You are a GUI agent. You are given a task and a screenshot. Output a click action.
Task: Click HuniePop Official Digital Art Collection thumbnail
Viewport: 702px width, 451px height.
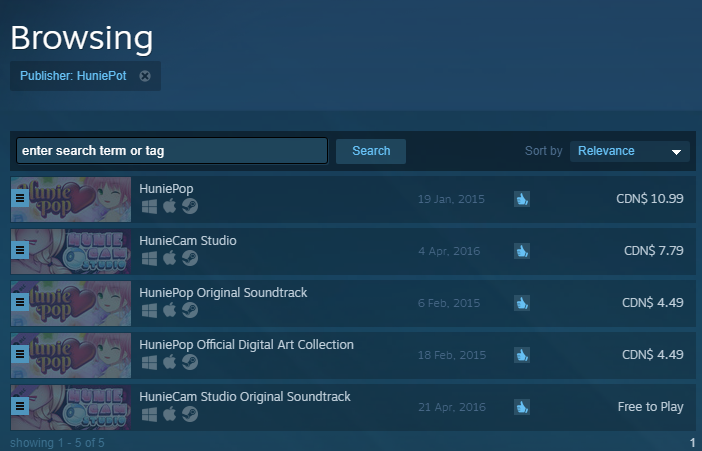(x=71, y=355)
